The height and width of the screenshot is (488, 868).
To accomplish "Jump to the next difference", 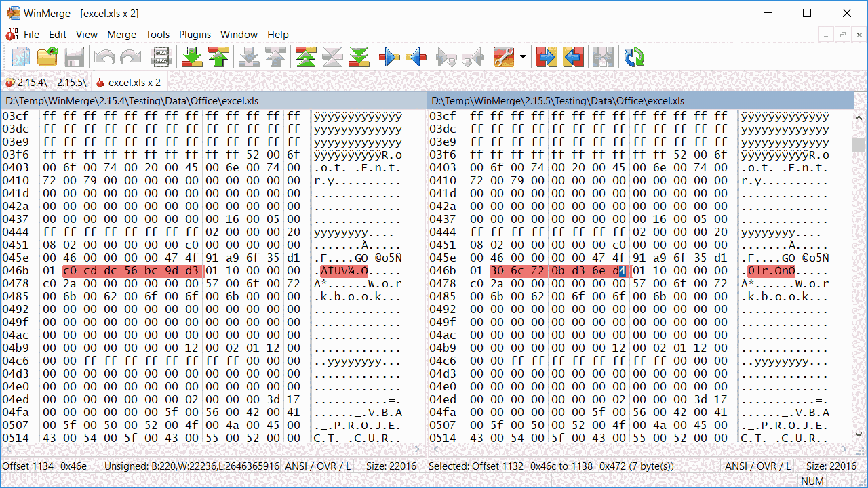I will [192, 57].
